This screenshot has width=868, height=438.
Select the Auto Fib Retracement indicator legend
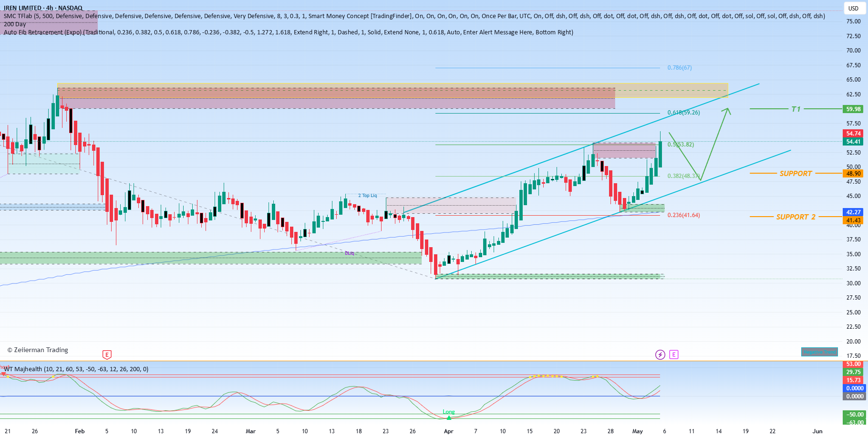point(289,32)
